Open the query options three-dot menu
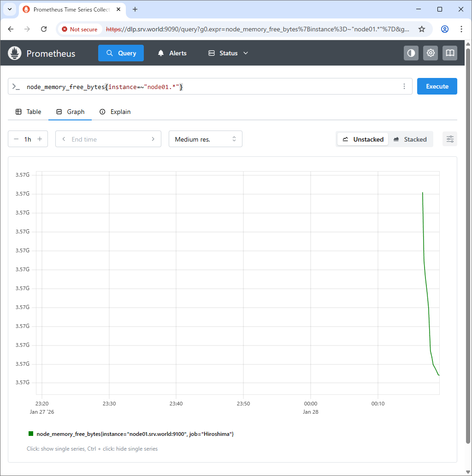 click(x=404, y=87)
